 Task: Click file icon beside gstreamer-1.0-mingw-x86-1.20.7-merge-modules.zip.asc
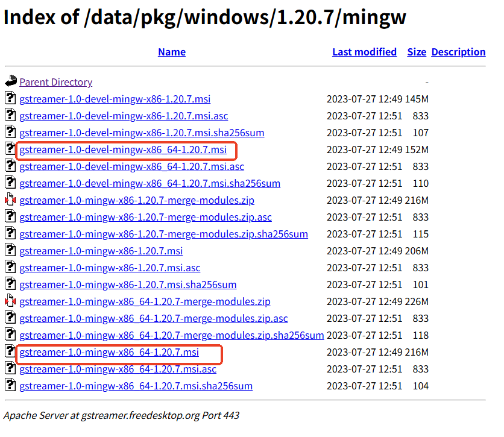(10, 216)
